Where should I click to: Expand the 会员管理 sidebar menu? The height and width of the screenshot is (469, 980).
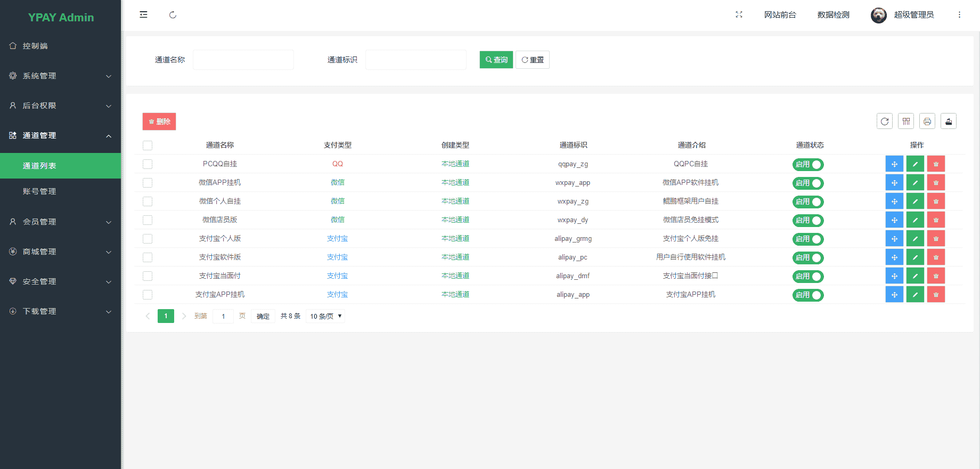[x=60, y=222]
